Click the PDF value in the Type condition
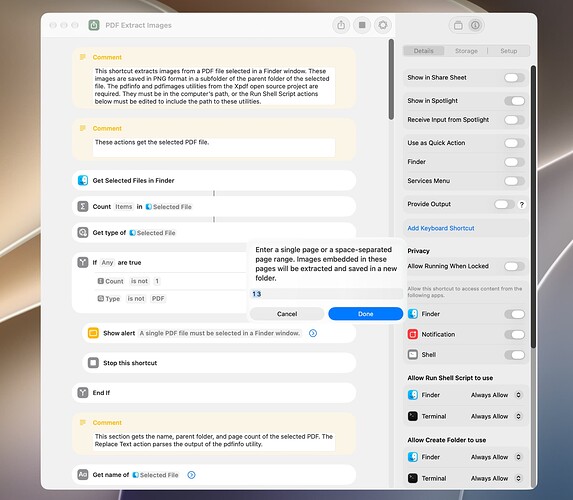This screenshot has width=573, height=500. coord(158,299)
